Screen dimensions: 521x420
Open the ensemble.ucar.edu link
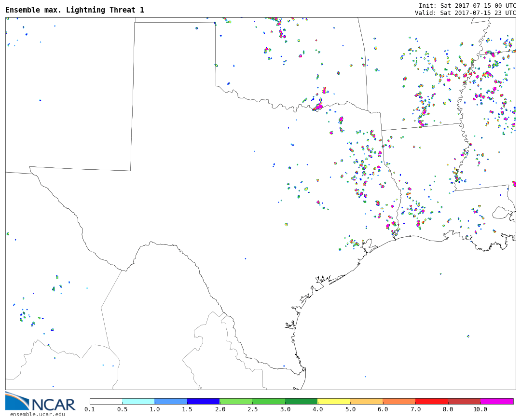(x=37, y=414)
